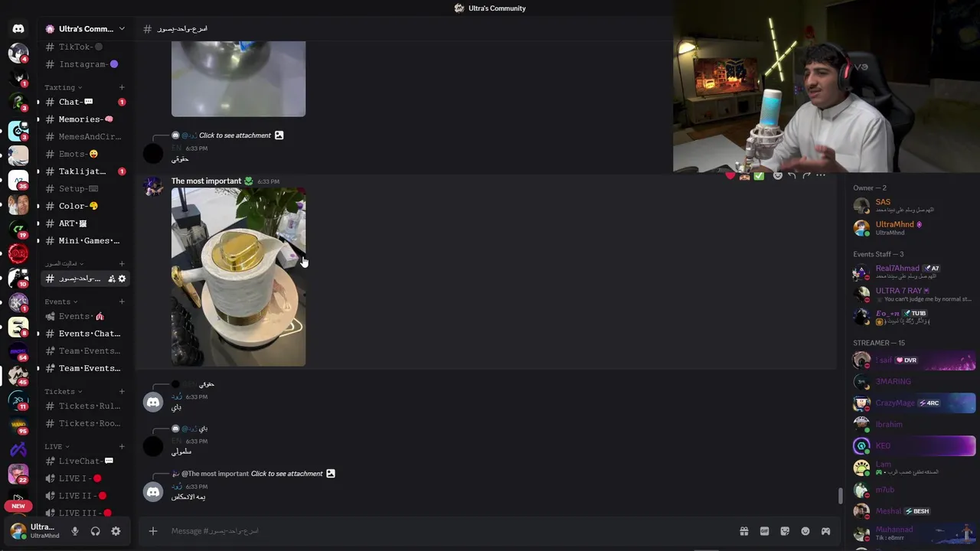This screenshot has height=551, width=980.
Task: Open the ART channel
Action: pyautogui.click(x=84, y=223)
